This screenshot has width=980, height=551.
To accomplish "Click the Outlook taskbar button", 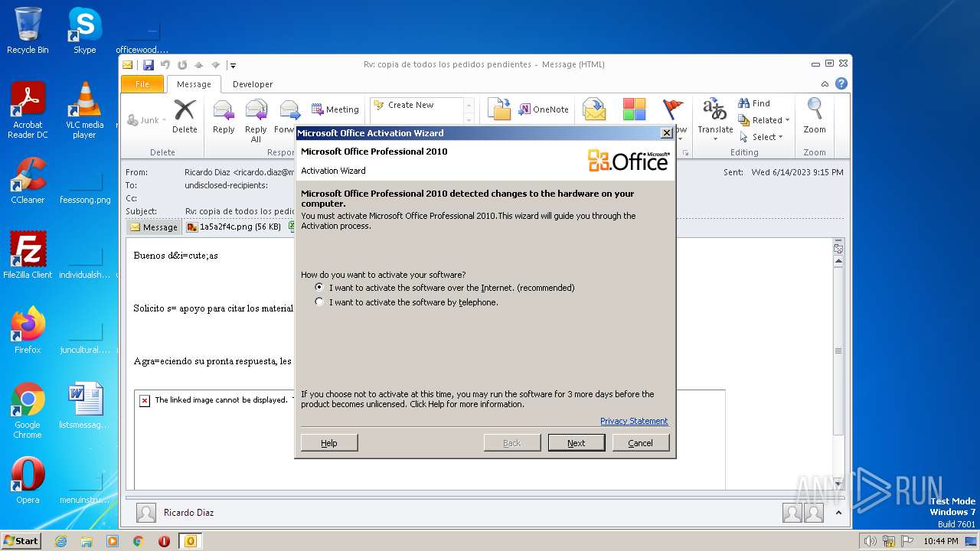I will pyautogui.click(x=191, y=541).
